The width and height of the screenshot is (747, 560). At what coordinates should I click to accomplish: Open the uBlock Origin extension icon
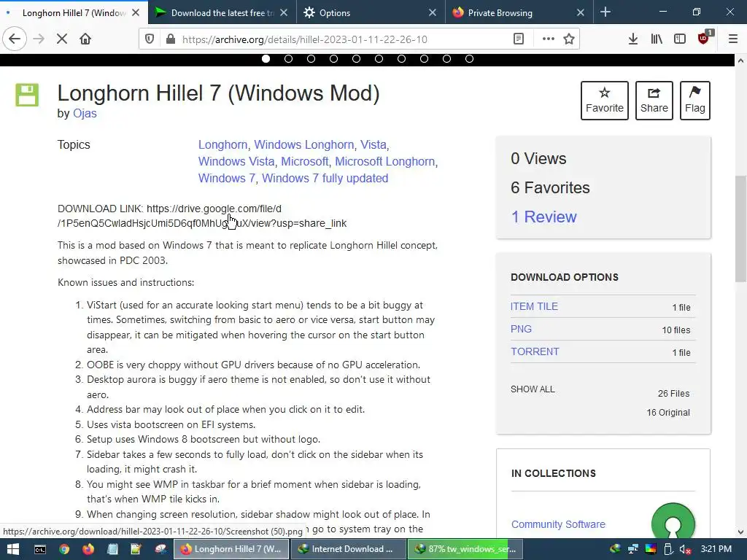coord(704,38)
